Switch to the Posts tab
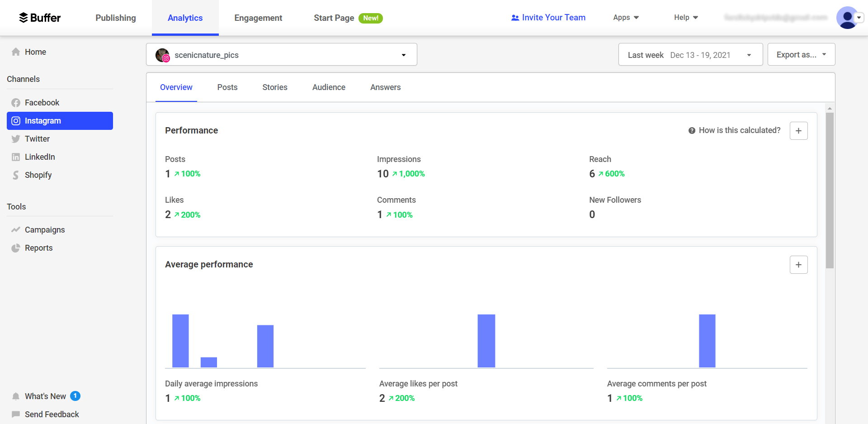This screenshot has height=424, width=868. click(x=227, y=87)
